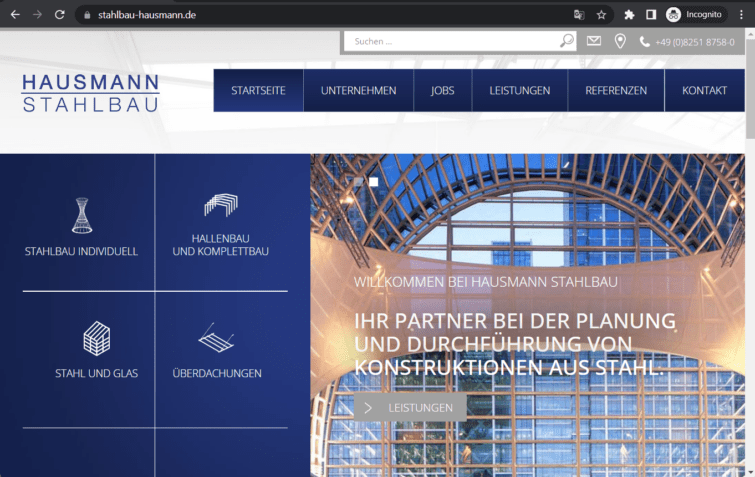755x477 pixels.
Task: Click the address bar URL stahlbau-hausmann.de
Action: 147,15
